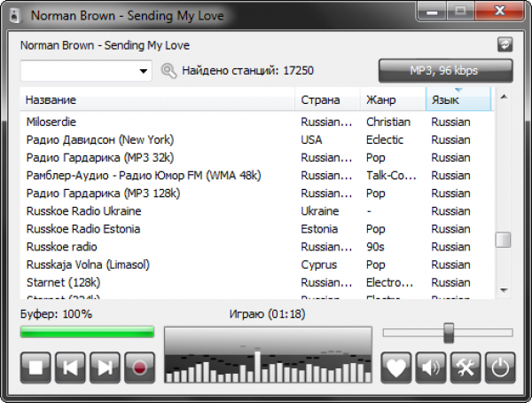The width and height of the screenshot is (532, 403).
Task: Close the radio player window
Action: click(500, 12)
